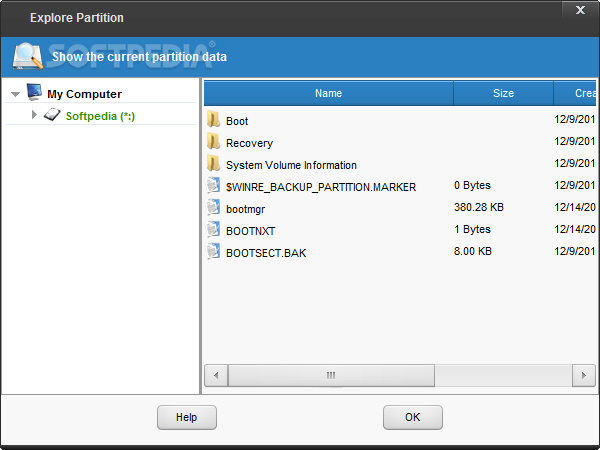This screenshot has width=600, height=450.
Task: Click the BOOTNXT file's creation date
Action: (x=575, y=229)
